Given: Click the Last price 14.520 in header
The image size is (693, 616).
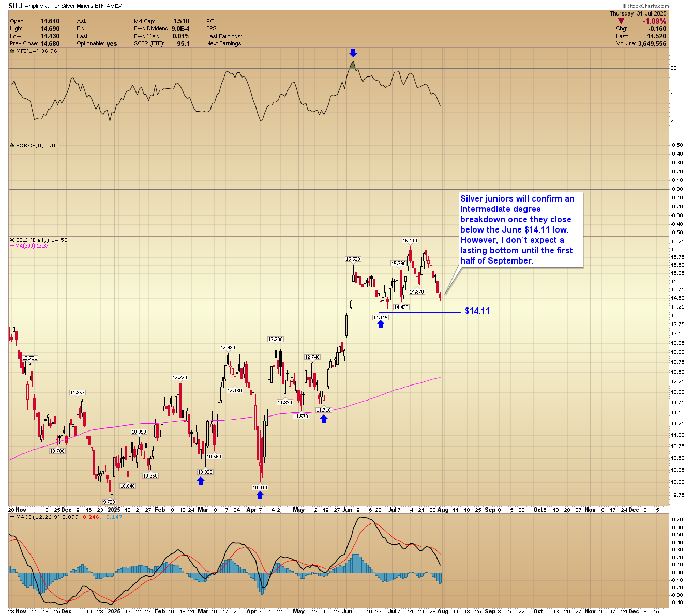Looking at the screenshot, I should coord(656,36).
